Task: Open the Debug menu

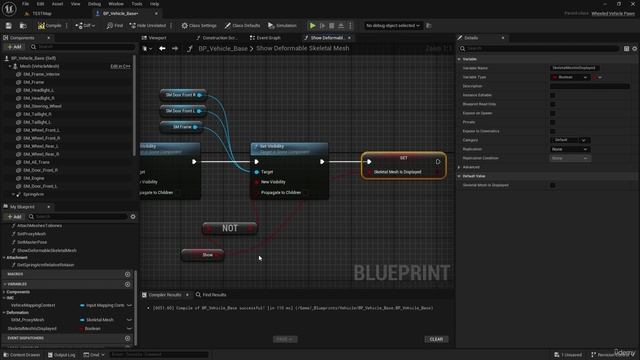Action: 94,4
